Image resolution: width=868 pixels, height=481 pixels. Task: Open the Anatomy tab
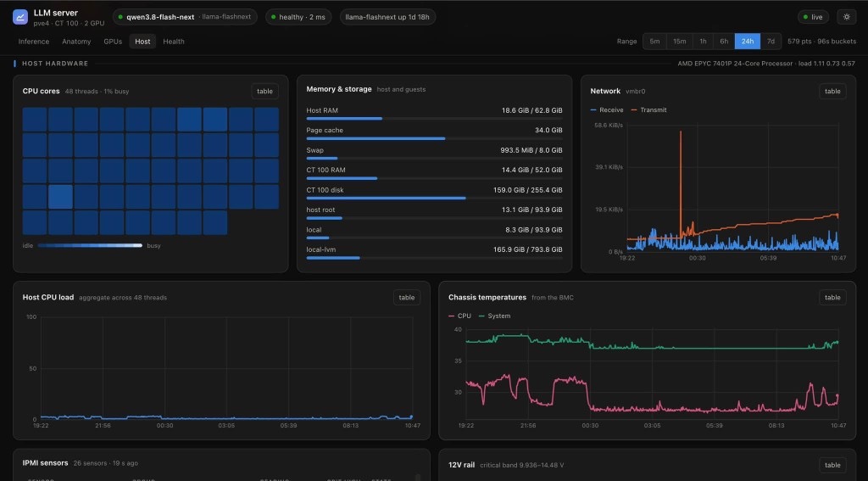pyautogui.click(x=76, y=42)
